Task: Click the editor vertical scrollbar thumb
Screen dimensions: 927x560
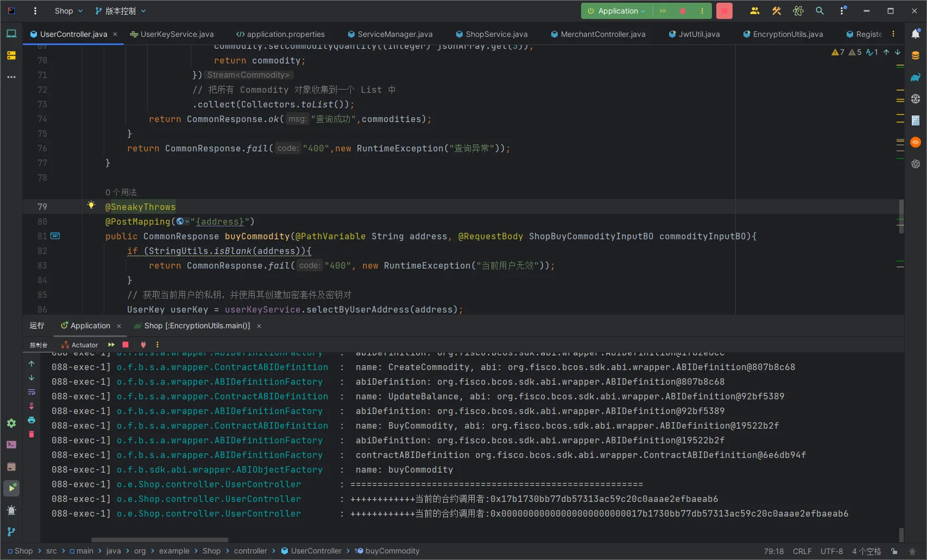Action: coord(901,216)
